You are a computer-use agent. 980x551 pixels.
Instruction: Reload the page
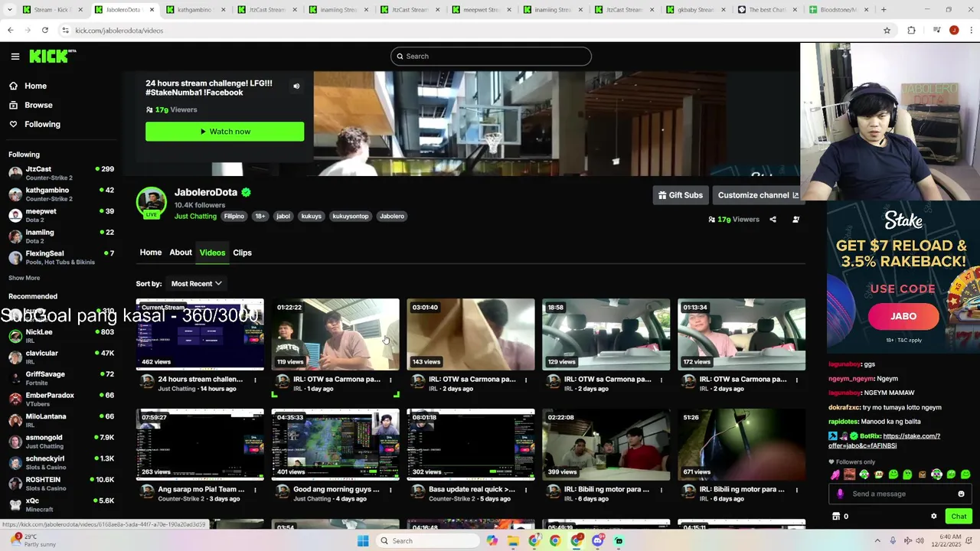[x=45, y=31]
